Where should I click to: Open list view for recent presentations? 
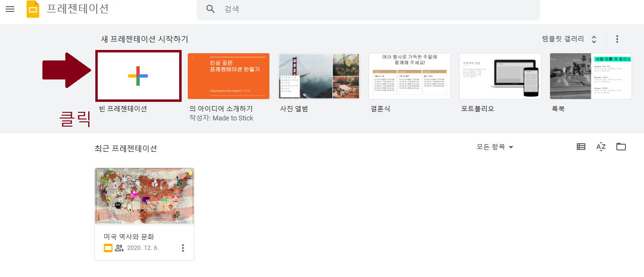(581, 147)
